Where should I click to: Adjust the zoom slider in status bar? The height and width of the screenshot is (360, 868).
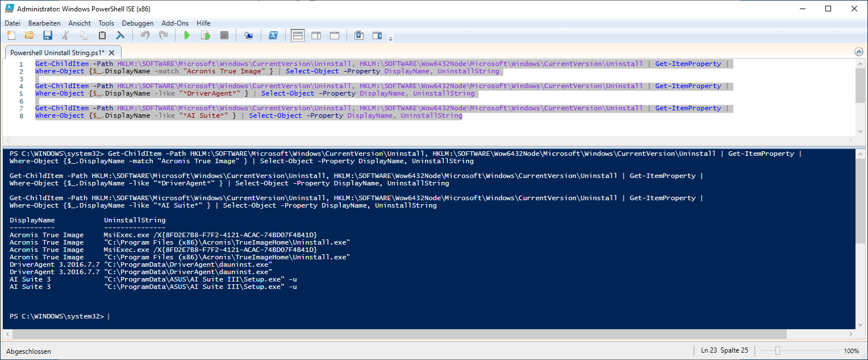tap(778, 351)
